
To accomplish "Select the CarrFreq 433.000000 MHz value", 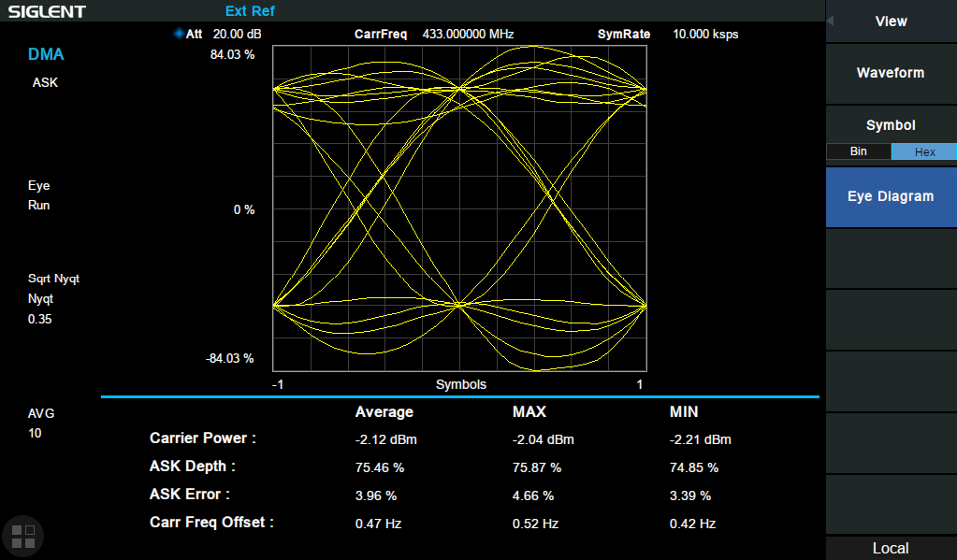I will [x=468, y=35].
